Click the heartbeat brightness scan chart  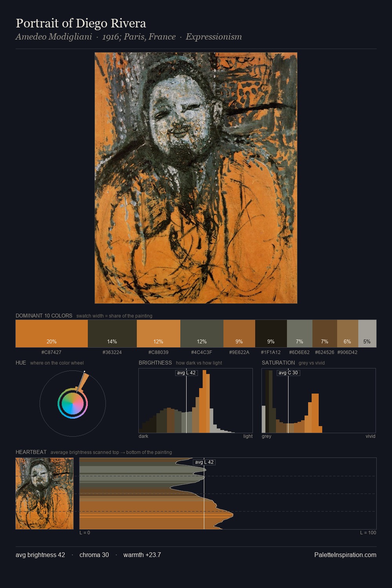click(228, 494)
